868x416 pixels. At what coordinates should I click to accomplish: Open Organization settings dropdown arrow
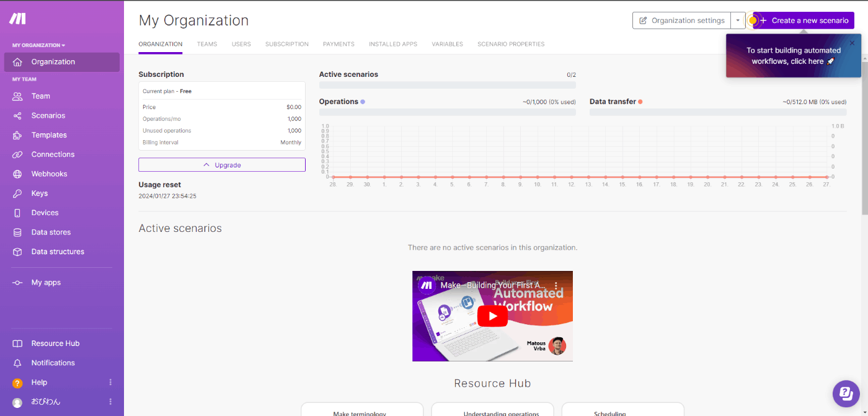738,20
